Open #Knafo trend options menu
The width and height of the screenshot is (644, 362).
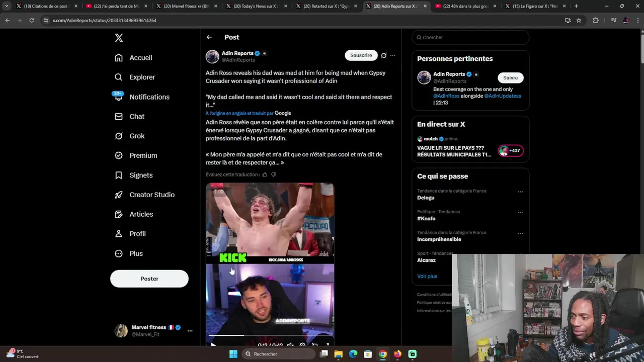click(520, 213)
